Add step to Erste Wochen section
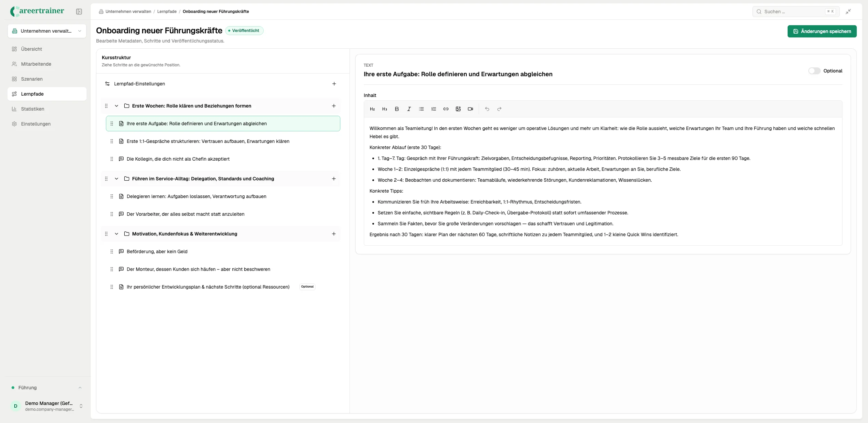Screen dimensions: 868x423 (334, 106)
